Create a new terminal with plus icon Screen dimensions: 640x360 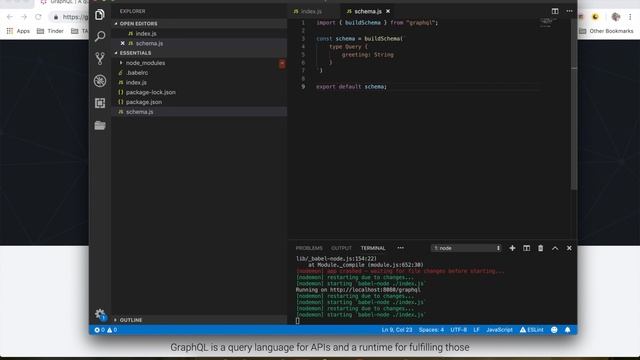coord(512,248)
